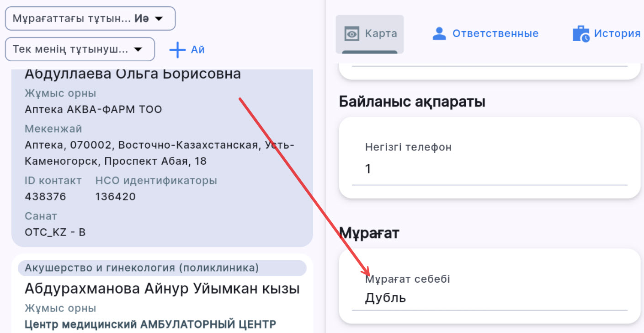Click the Мұрағат себебі field with Дубль
The width and height of the screenshot is (644, 333).
coord(489,298)
